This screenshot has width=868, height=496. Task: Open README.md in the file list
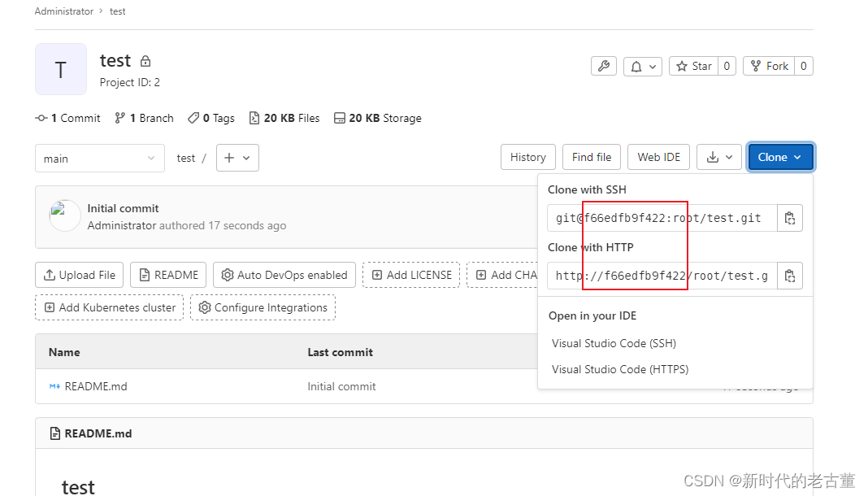tap(96, 386)
